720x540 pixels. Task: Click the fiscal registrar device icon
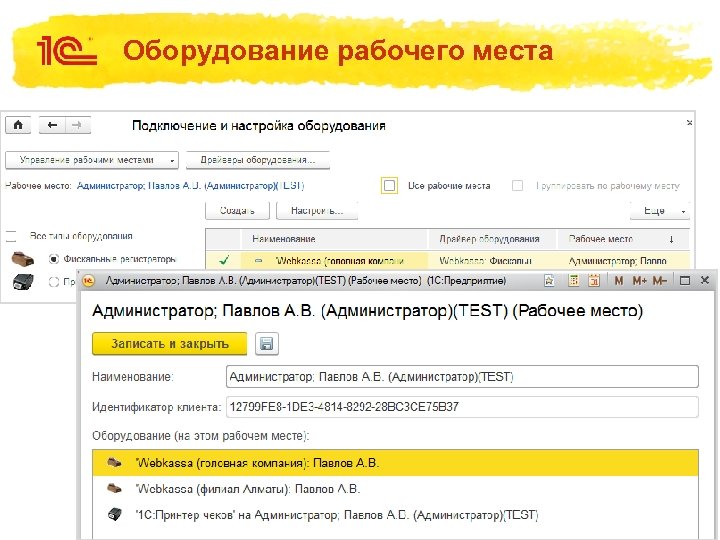[x=22, y=259]
